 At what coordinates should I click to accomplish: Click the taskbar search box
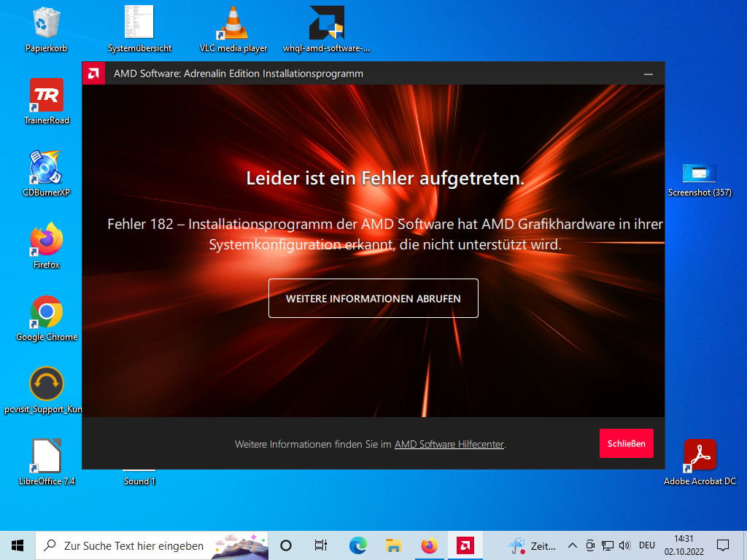[x=152, y=545]
